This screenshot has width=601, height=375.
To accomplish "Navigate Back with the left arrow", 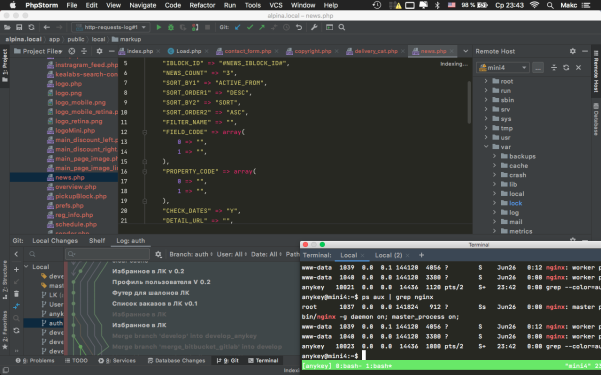I will [47, 27].
